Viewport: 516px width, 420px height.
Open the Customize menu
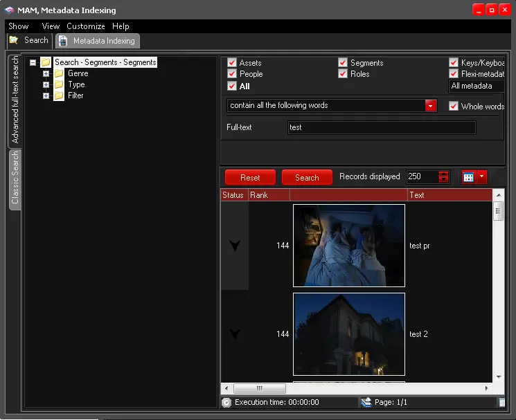(86, 26)
